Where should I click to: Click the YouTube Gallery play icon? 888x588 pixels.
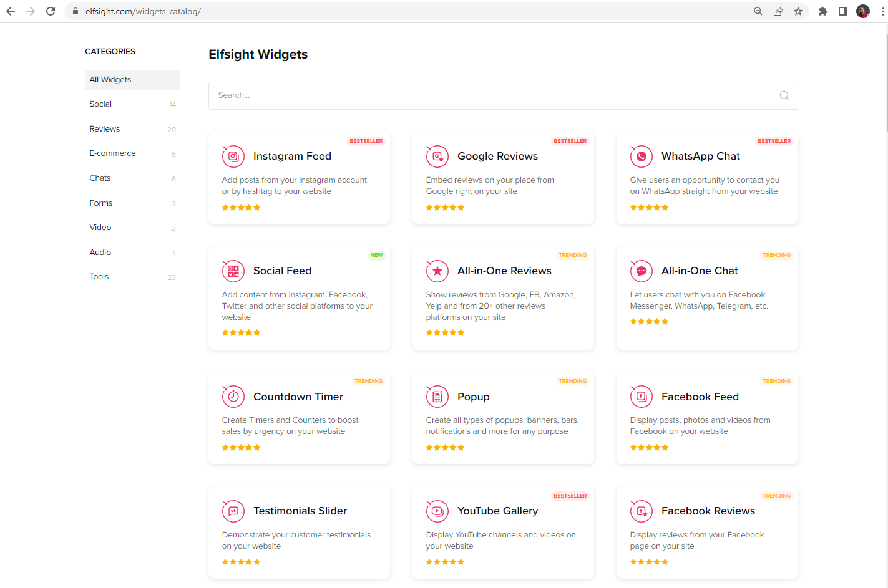tap(437, 511)
